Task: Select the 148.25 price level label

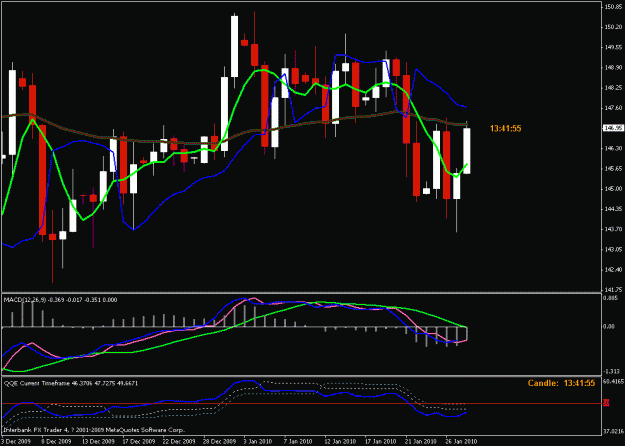Action: (613, 87)
